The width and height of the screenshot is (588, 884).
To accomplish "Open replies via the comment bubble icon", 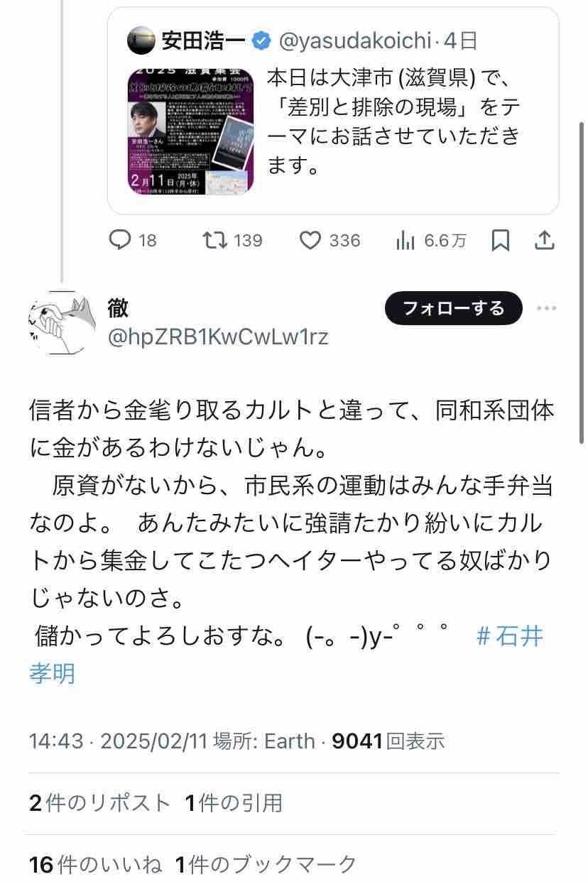I will (119, 241).
